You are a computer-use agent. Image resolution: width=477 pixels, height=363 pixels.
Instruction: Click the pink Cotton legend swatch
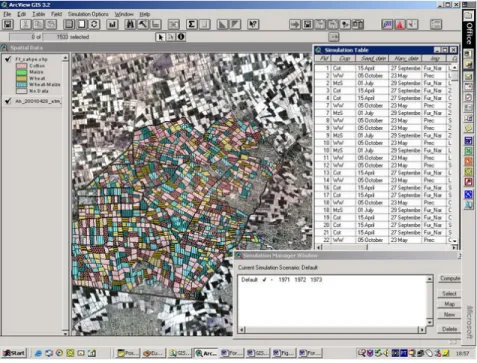pyautogui.click(x=21, y=66)
